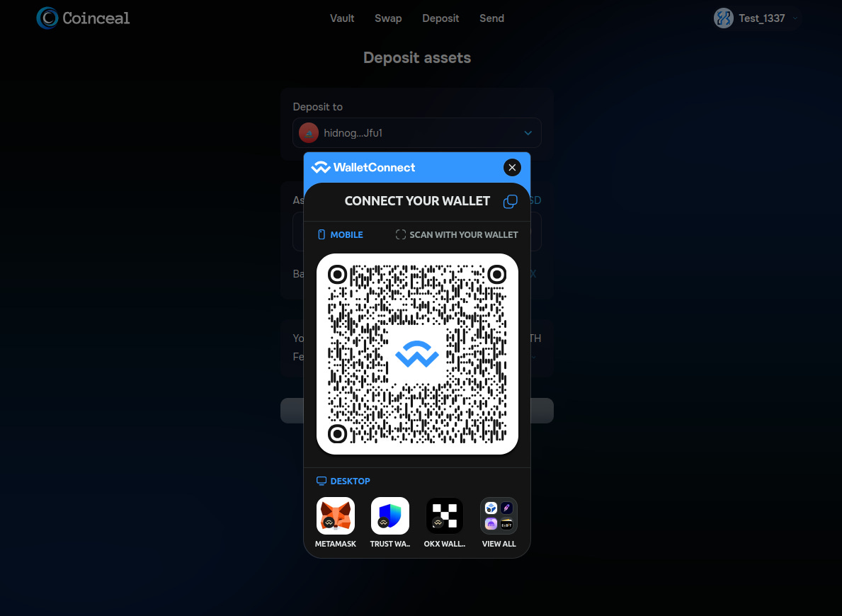Close the WalletConnect modal
This screenshot has width=842, height=616.
click(512, 168)
